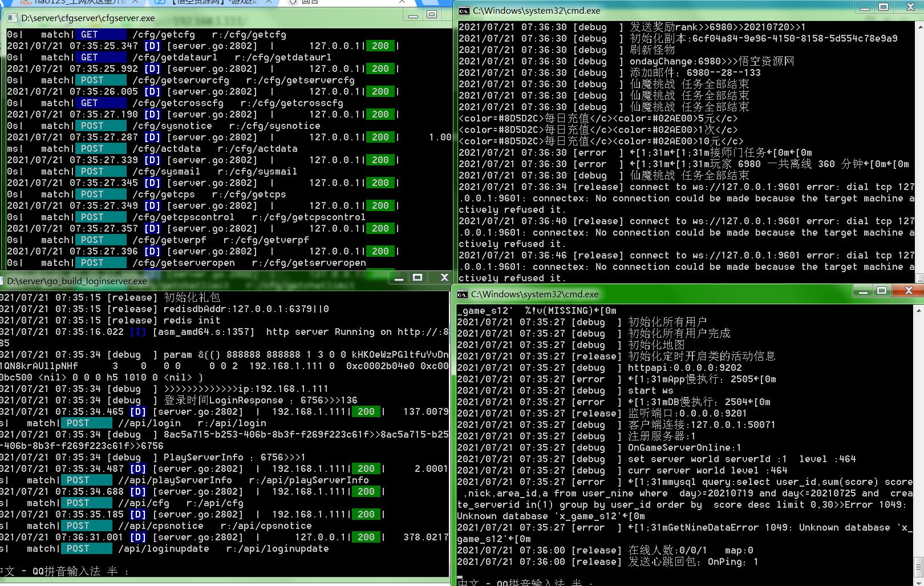This screenshot has width=924, height=586.
Task: Minimize the cfgserver.exe window
Action: (413, 15)
